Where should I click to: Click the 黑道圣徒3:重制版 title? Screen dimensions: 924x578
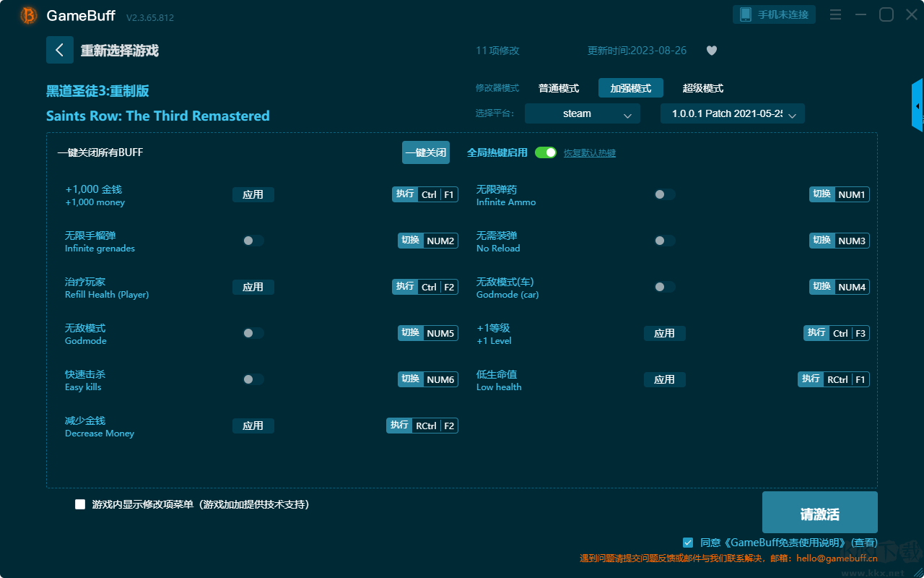coord(97,91)
